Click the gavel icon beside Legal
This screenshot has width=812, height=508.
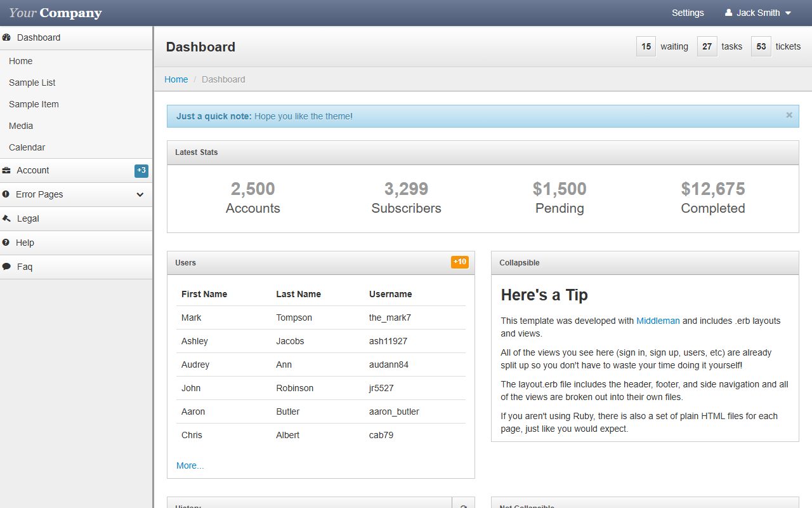pos(6,218)
